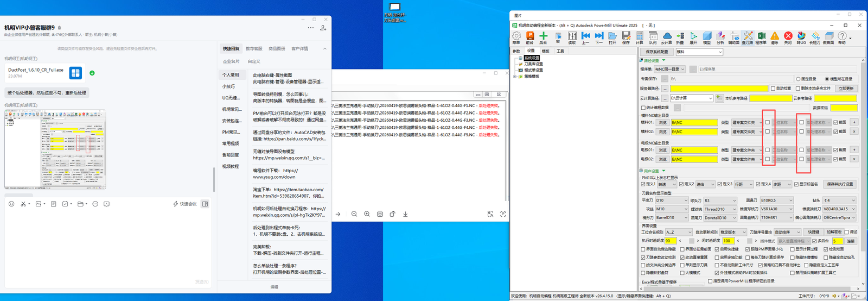The width and height of the screenshot is (868, 301).
Task: Open the E:\云计算 path dropdown
Action: tap(691, 98)
